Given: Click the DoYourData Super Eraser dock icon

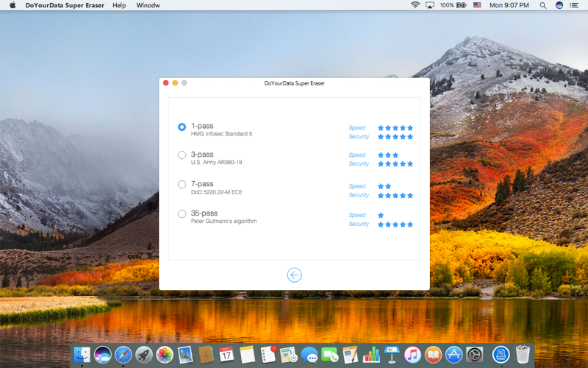Looking at the screenshot, I should (x=501, y=355).
